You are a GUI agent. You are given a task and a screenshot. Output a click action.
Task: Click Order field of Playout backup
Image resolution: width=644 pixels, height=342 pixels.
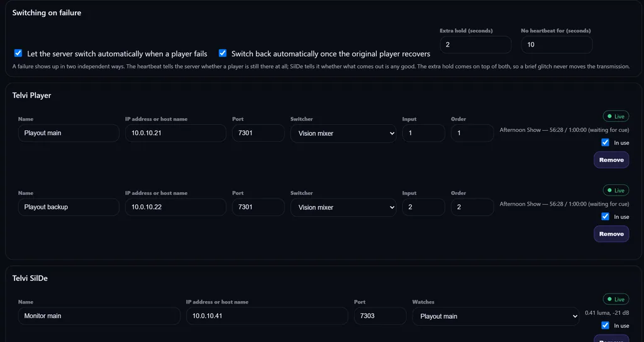pos(472,207)
